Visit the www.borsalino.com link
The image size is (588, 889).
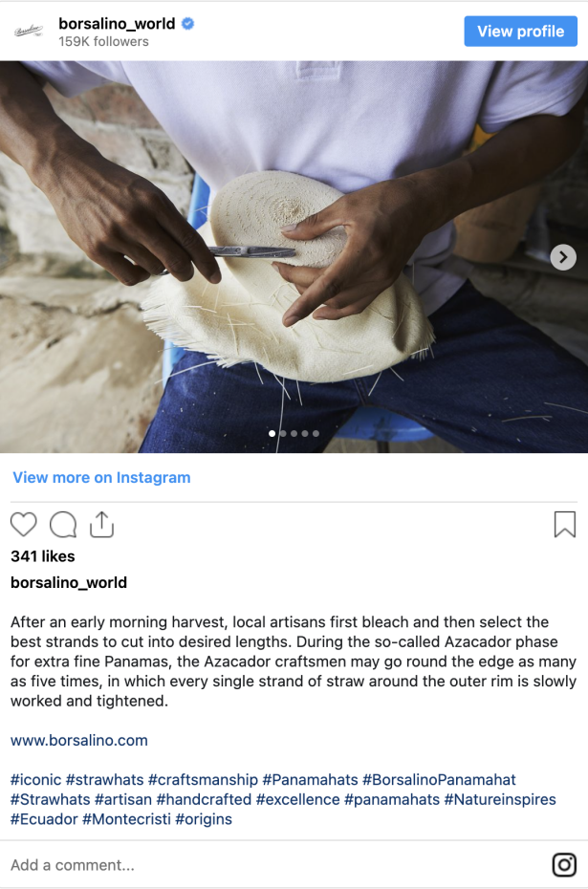pyautogui.click(x=78, y=741)
